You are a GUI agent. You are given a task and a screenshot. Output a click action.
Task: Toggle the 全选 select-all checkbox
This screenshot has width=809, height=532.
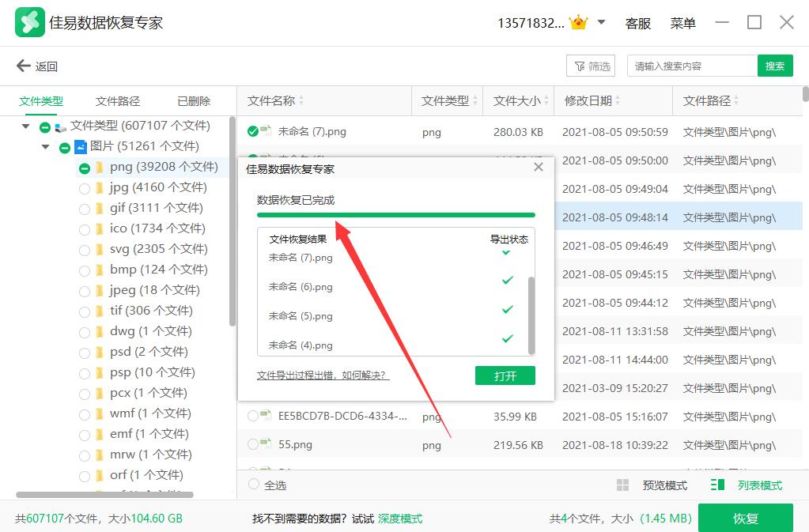tap(253, 484)
